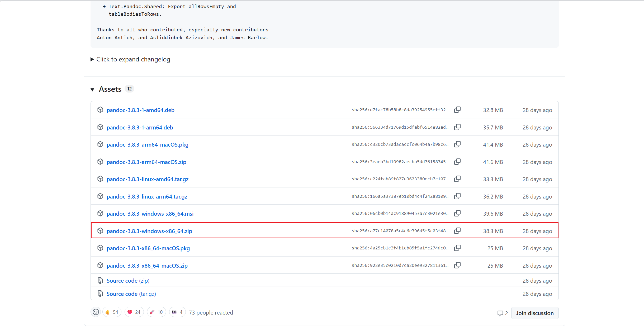Download Source code (tar.gz)
Screen dimensions: 644x333
[131, 294]
